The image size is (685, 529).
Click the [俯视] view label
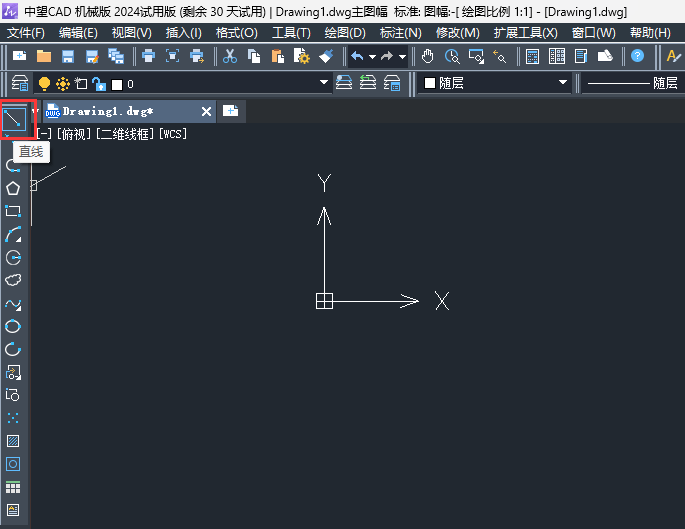click(73, 134)
